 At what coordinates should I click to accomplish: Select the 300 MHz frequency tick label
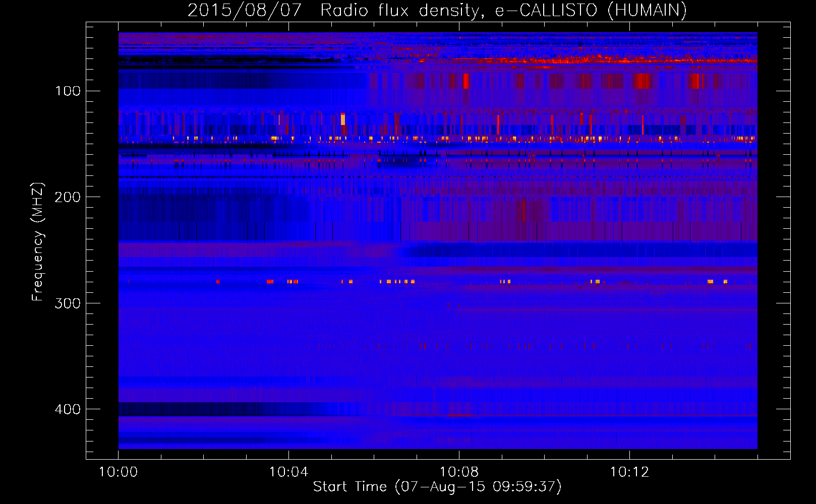[x=68, y=303]
